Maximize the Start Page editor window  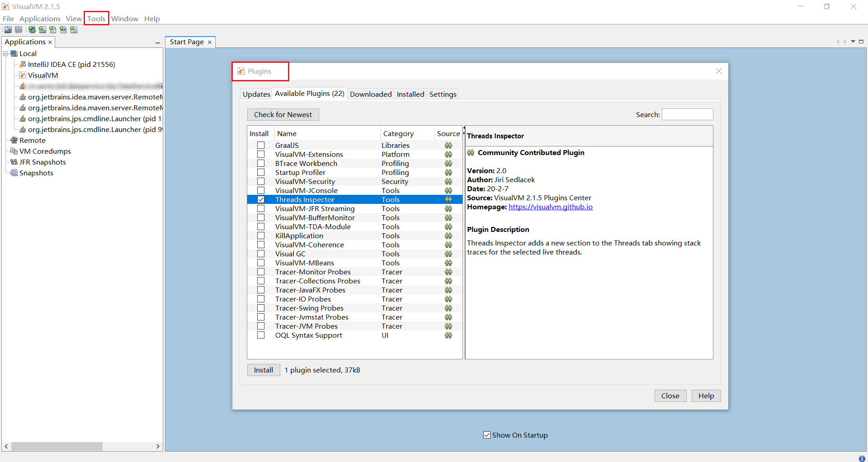coord(861,42)
